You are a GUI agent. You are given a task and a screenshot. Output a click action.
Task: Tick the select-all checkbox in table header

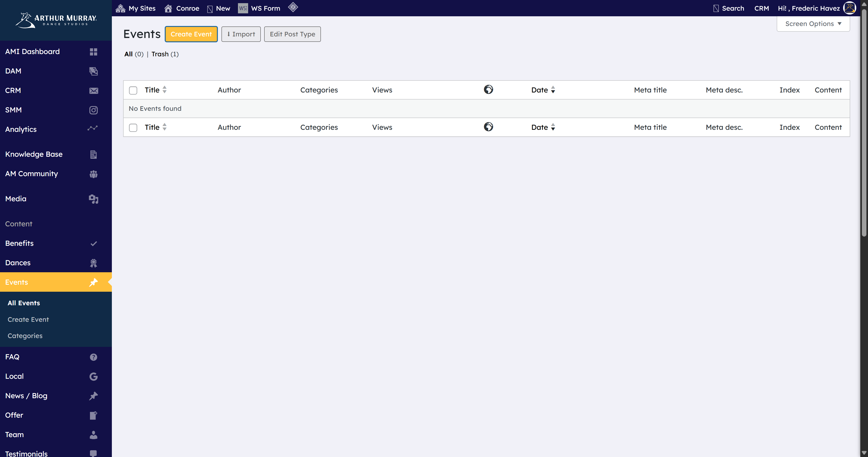click(x=133, y=90)
